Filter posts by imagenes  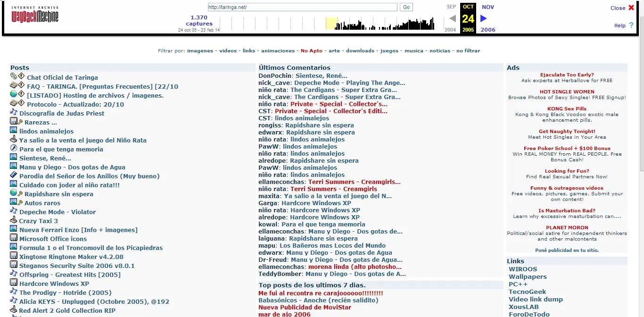200,50
